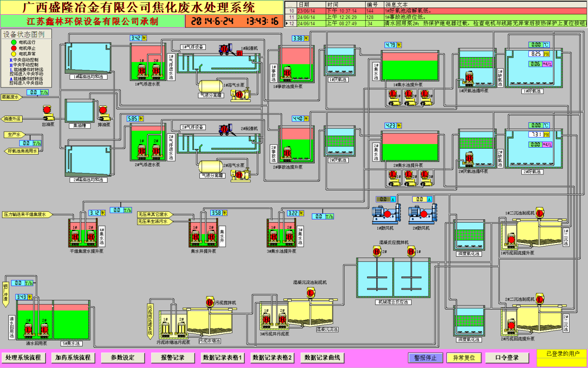Select the 2#鼓风机 blower icon
This screenshot has width=588, height=368.
[422, 213]
